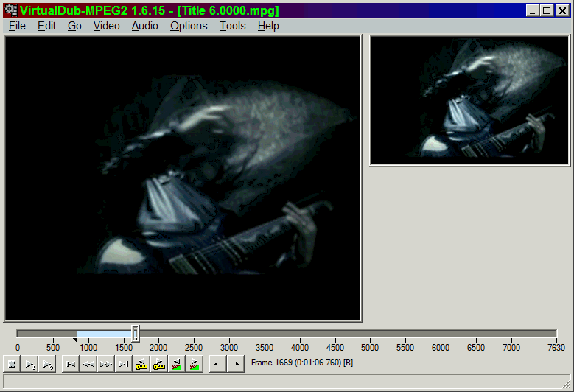Screen dimensions: 574x392
Task: Minimize the VirtualDub window
Action: click(x=533, y=10)
